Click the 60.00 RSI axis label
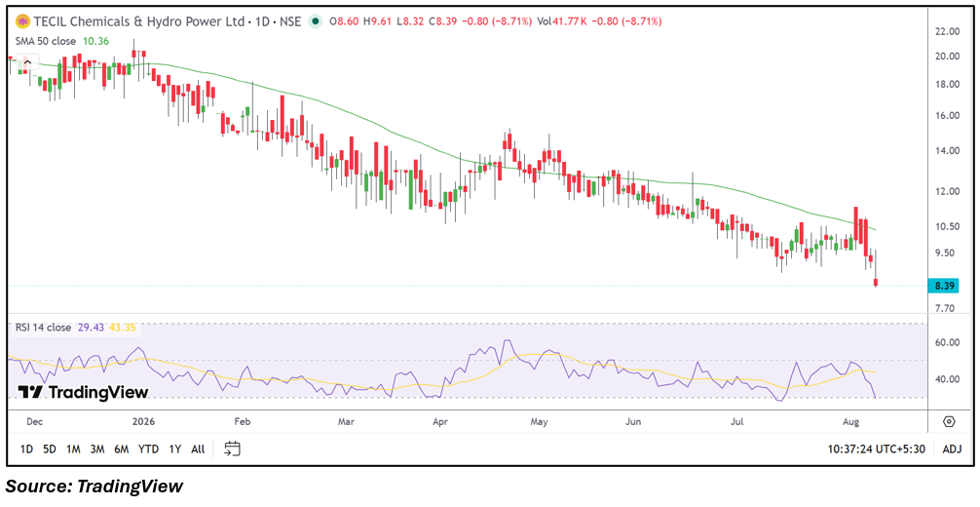Screen dimensions: 980x507 pyautogui.click(x=947, y=342)
